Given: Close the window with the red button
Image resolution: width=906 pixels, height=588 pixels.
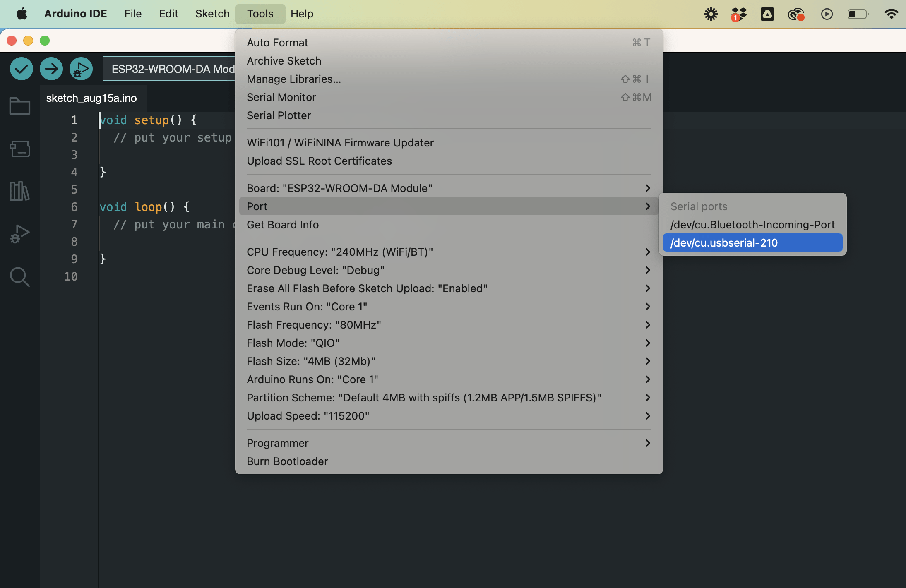Looking at the screenshot, I should click(12, 41).
